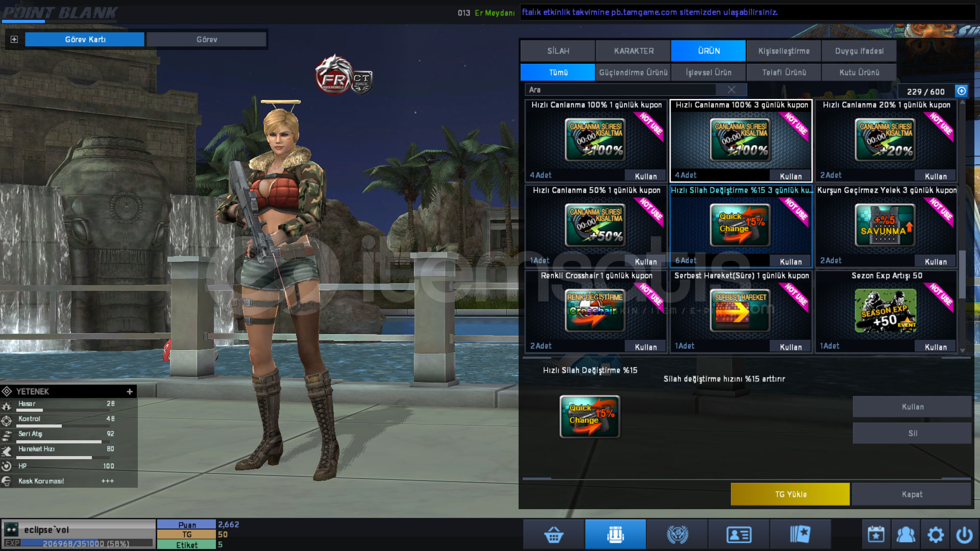Select Görev tab

point(207,39)
